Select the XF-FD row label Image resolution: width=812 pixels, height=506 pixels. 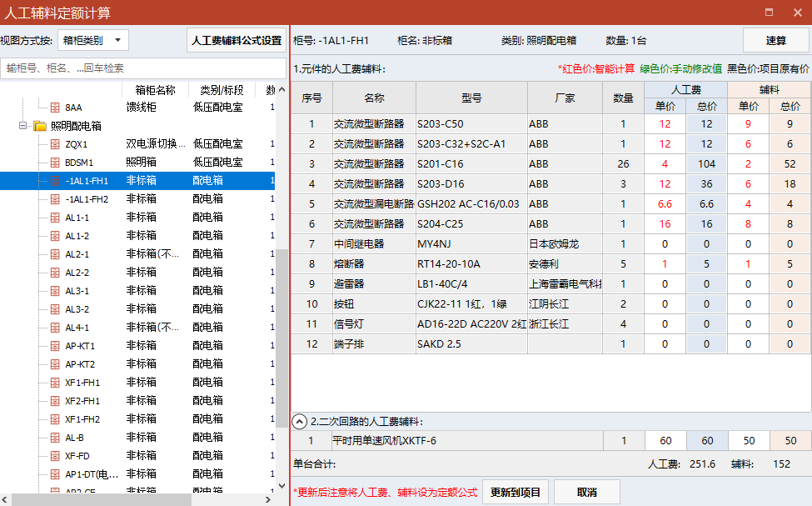pos(77,456)
